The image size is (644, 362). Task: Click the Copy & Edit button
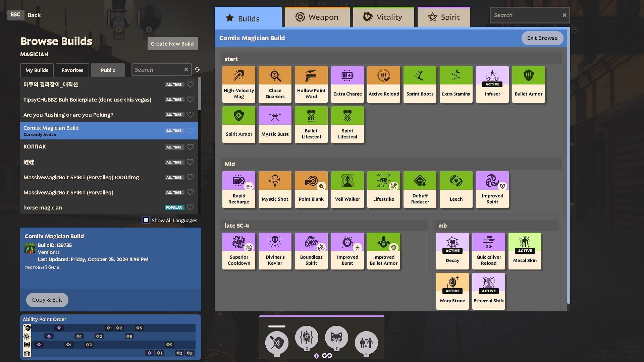tap(47, 300)
